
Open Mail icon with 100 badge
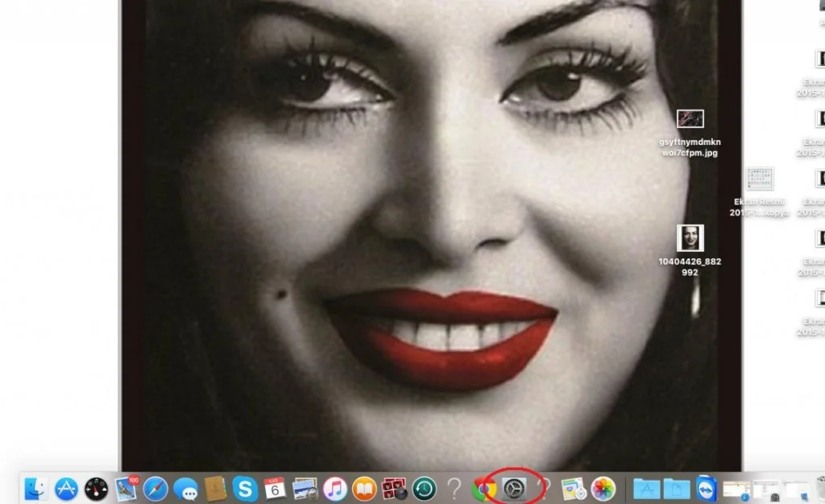pos(126,488)
